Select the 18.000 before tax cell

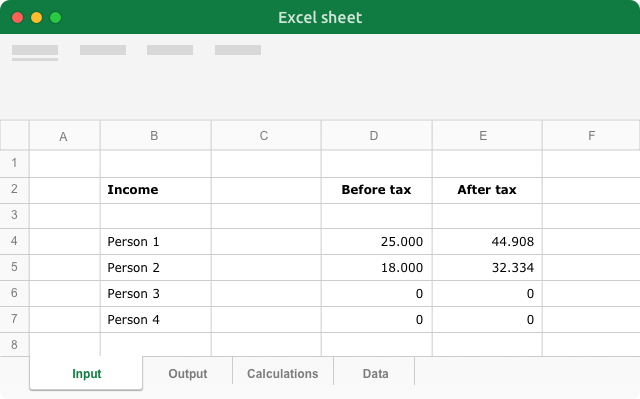(377, 268)
